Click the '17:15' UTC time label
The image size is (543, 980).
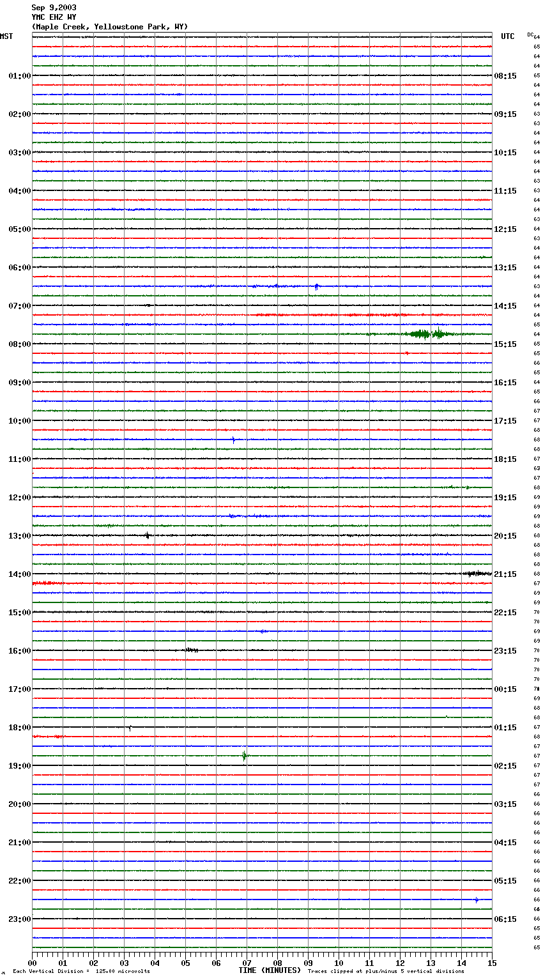point(505,421)
